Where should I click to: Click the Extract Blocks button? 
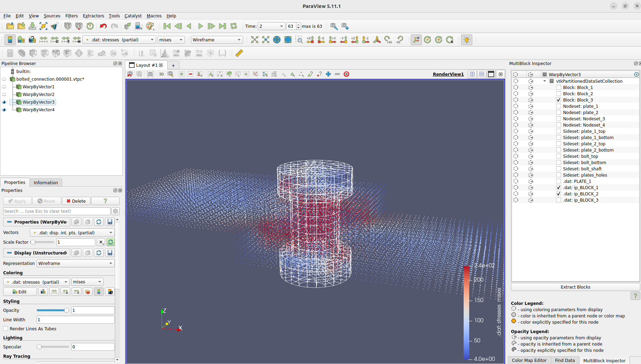coord(575,287)
